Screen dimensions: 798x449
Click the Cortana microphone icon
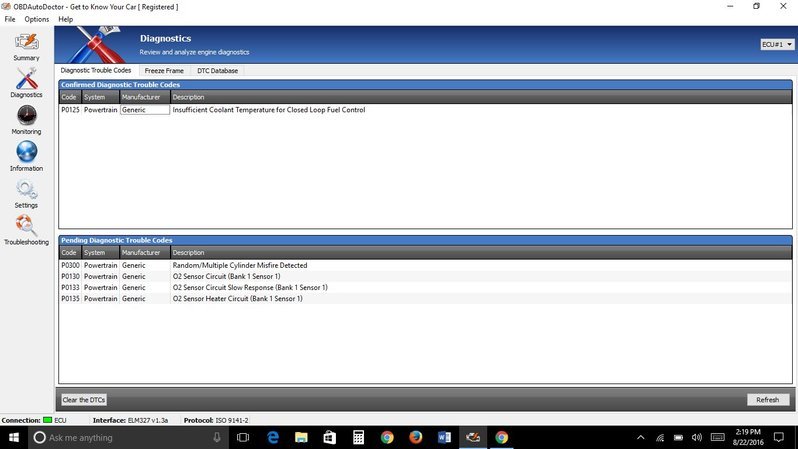click(x=217, y=437)
